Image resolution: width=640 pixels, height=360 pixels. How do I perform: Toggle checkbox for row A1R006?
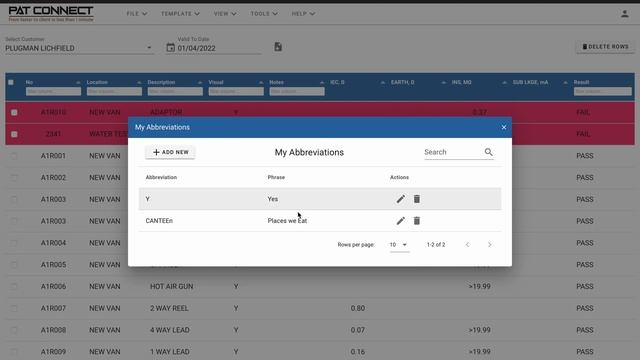pos(14,287)
